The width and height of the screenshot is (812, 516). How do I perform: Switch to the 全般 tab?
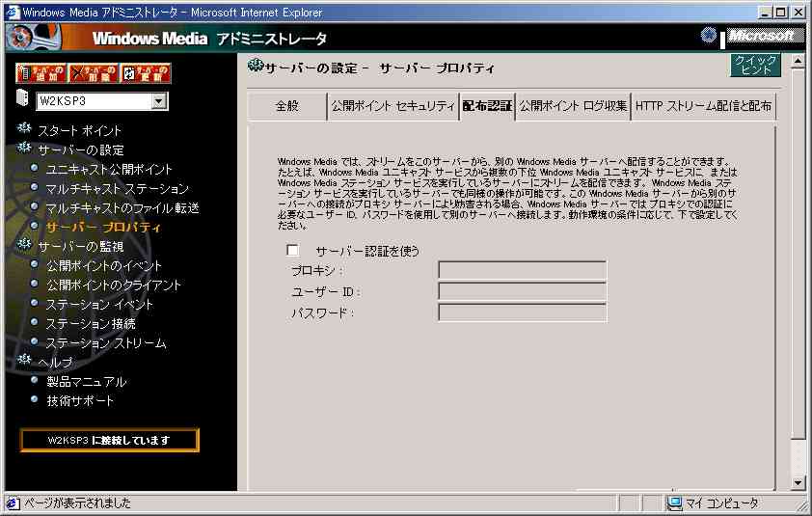(x=286, y=106)
